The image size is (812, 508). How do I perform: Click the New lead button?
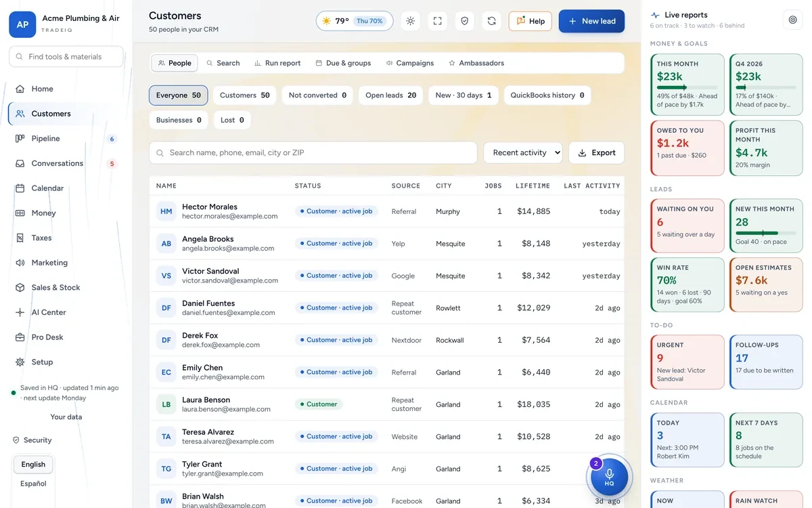(x=591, y=21)
